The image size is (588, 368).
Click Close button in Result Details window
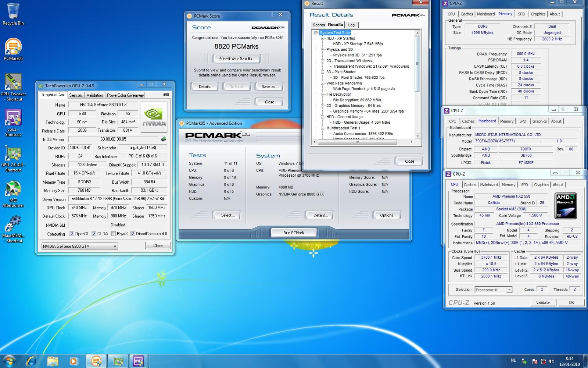[x=409, y=161]
